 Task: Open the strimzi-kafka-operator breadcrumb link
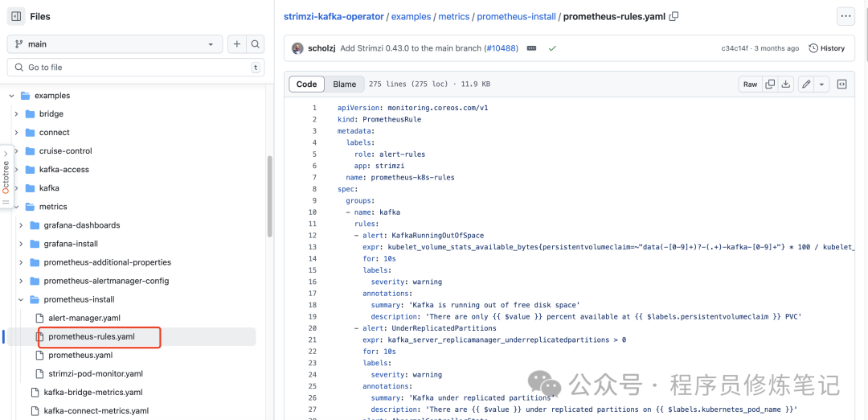[x=334, y=16]
